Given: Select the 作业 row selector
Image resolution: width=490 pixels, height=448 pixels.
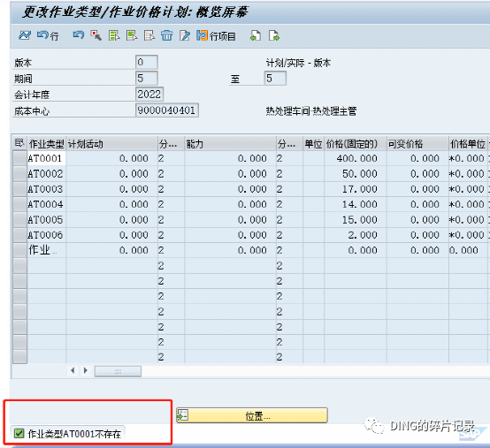Looking at the screenshot, I should tap(20, 250).
